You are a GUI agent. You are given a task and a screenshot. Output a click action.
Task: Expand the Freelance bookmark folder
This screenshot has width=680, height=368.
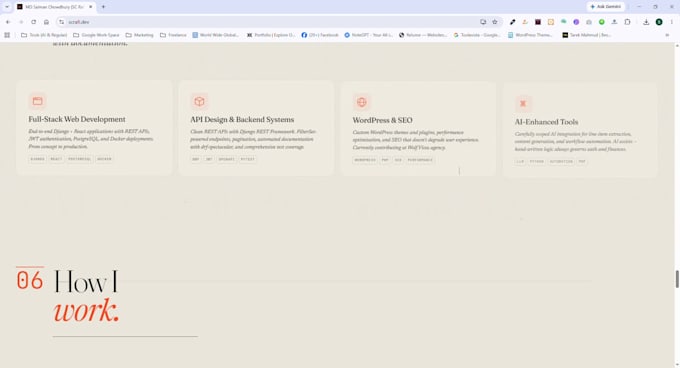[173, 35]
